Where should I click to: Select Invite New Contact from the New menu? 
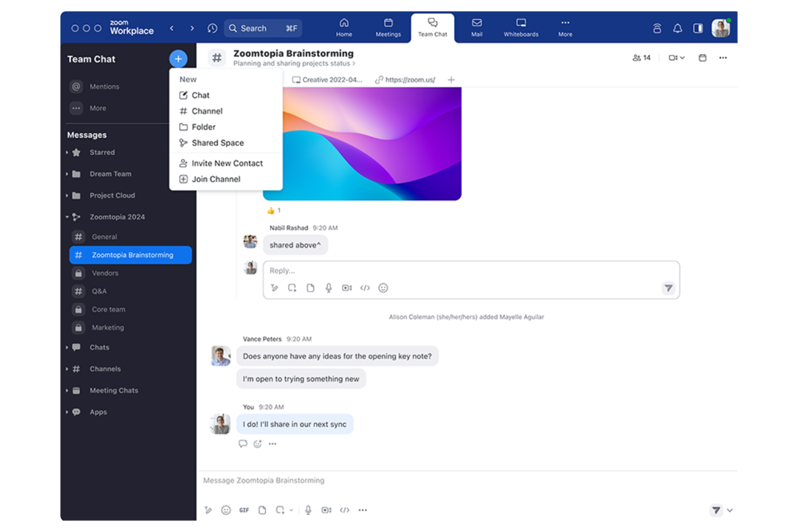[227, 163]
